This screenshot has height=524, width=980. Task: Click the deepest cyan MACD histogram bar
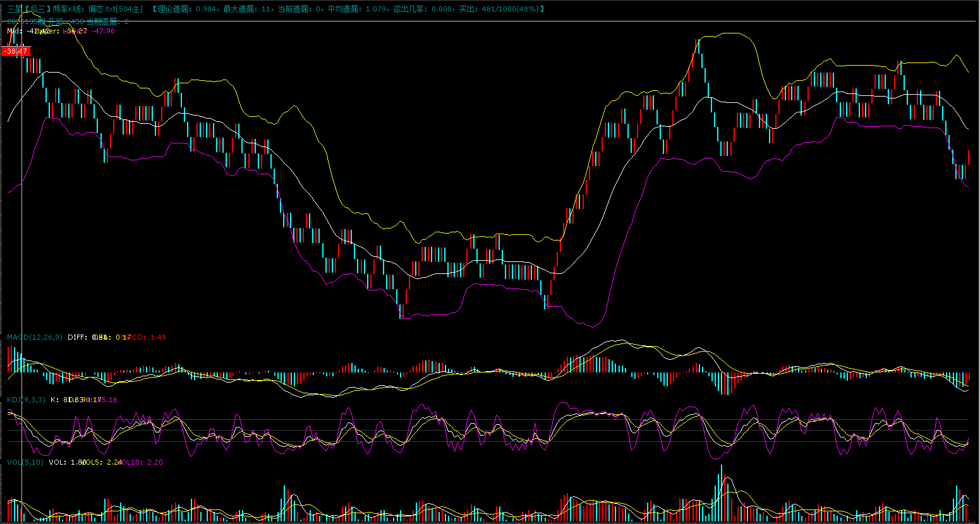(x=725, y=384)
